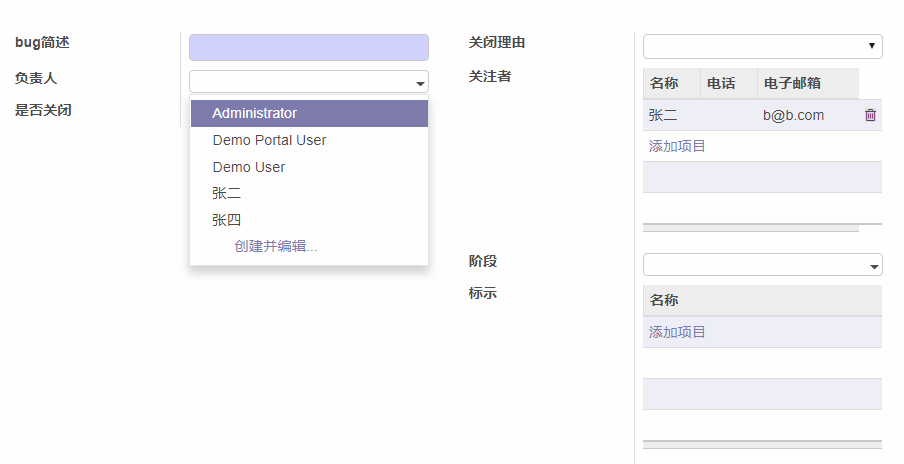This screenshot has height=464, width=904.
Task: Choose Demo Portal User option
Action: [309, 140]
